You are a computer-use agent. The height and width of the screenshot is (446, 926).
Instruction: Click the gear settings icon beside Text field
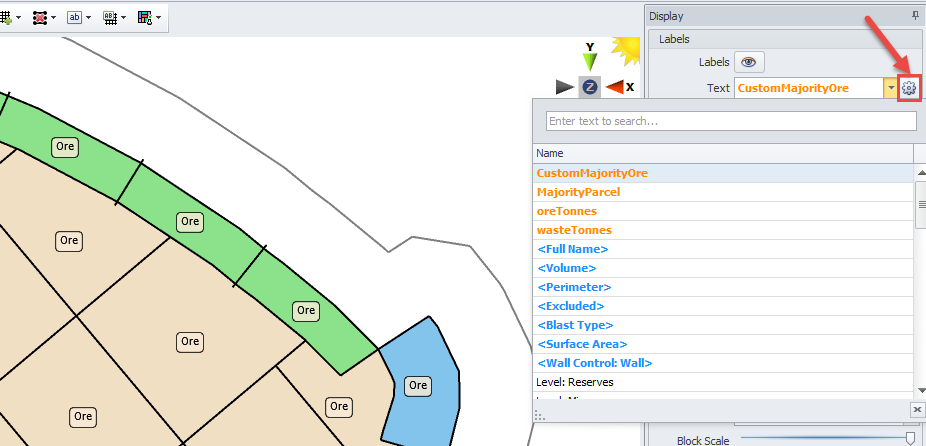908,88
